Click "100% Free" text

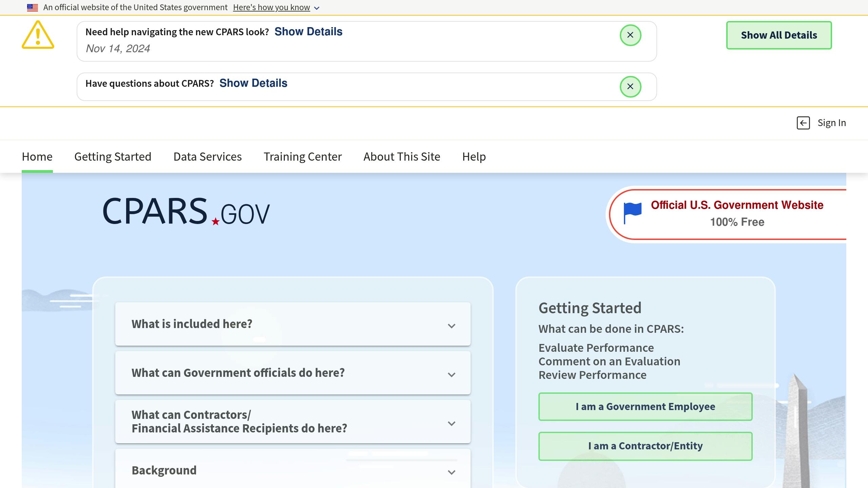pos(737,222)
